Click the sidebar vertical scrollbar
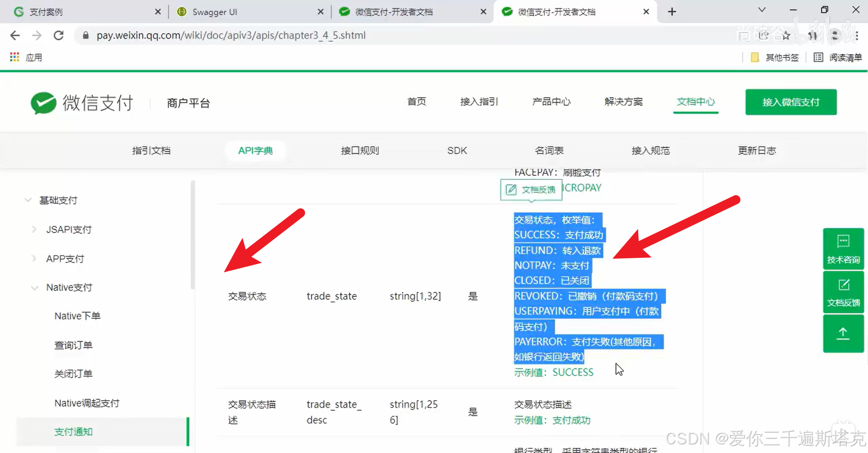The width and height of the screenshot is (868, 453). pyautogui.click(x=193, y=235)
